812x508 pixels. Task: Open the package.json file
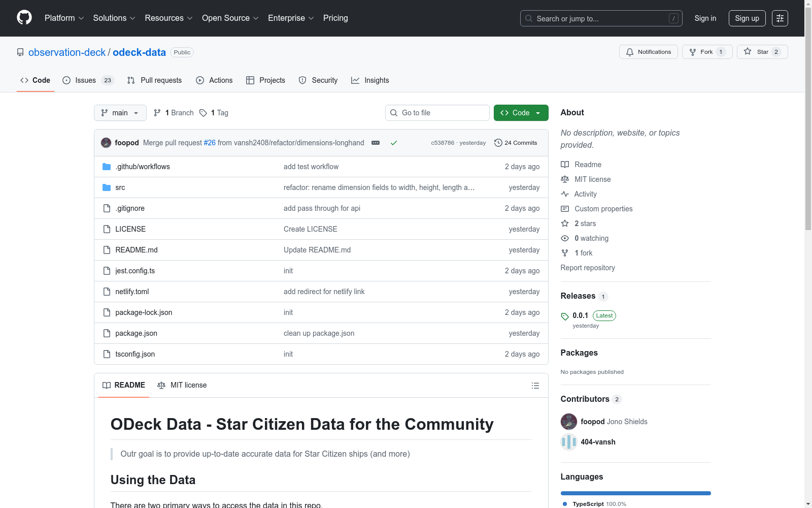(x=136, y=333)
